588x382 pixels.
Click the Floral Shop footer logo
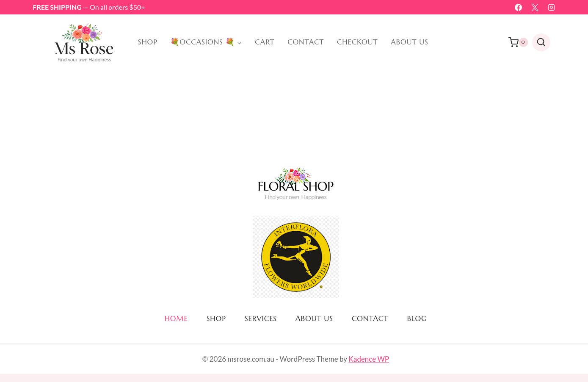(295, 184)
